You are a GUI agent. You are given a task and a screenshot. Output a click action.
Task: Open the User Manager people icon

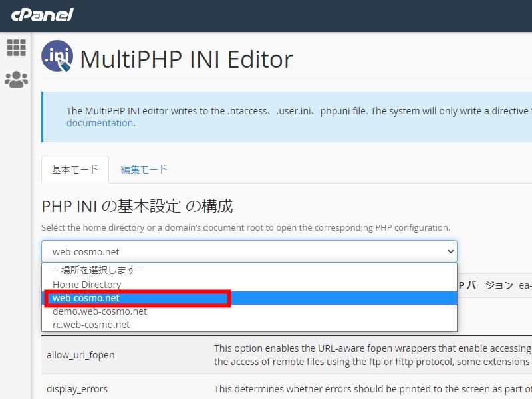click(x=16, y=80)
